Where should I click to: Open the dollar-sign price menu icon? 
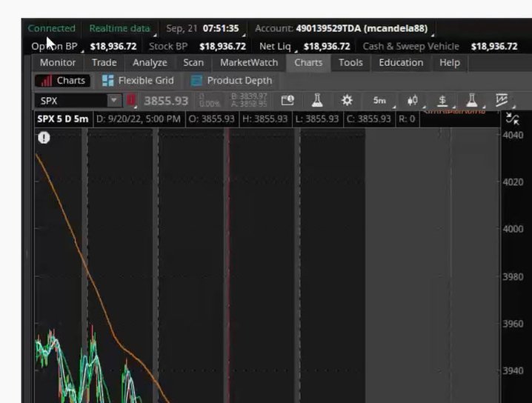[442, 101]
